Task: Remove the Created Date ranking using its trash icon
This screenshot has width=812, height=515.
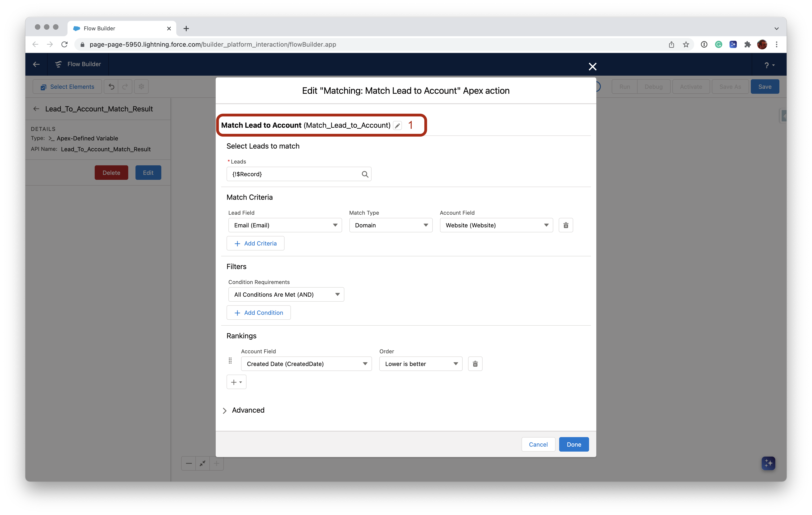Action: coord(475,364)
